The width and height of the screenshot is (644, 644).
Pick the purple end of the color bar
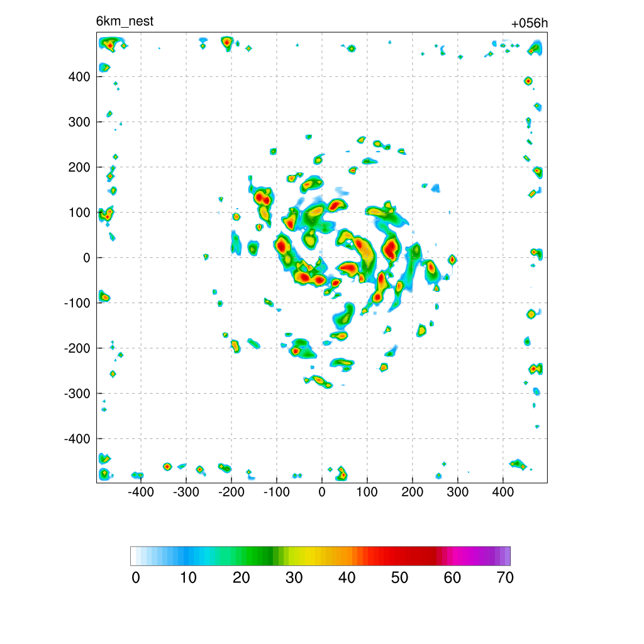pyautogui.click(x=508, y=556)
